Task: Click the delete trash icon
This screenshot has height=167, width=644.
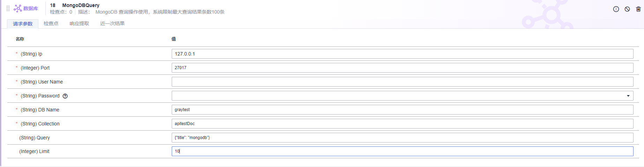Action: (638, 9)
